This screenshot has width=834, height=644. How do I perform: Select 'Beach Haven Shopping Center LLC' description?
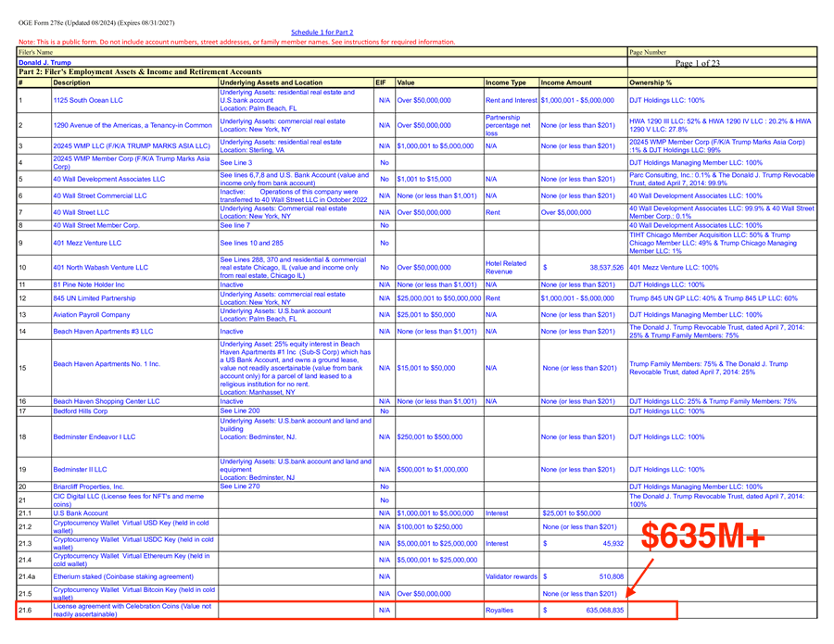click(x=107, y=401)
